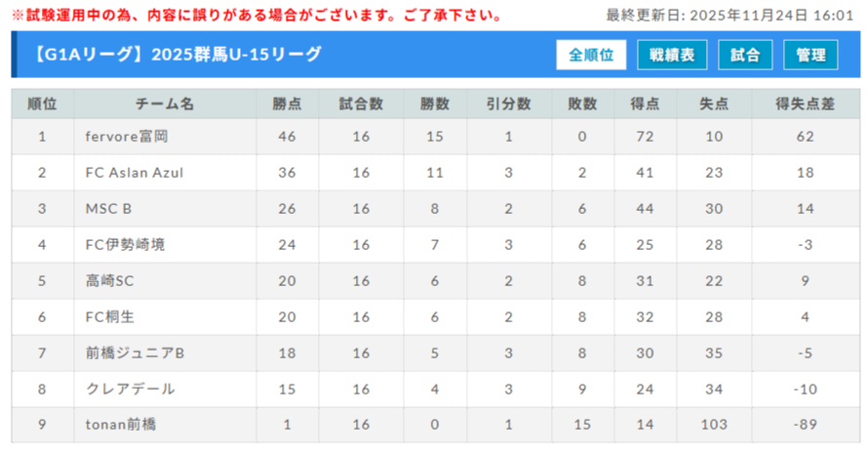
Task: Select team クレアデール
Action: pos(131,390)
